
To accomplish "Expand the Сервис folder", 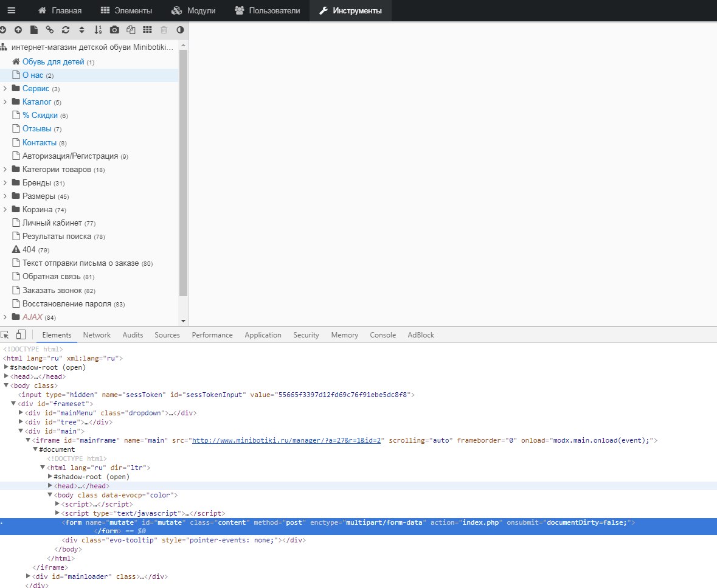I will 5,88.
